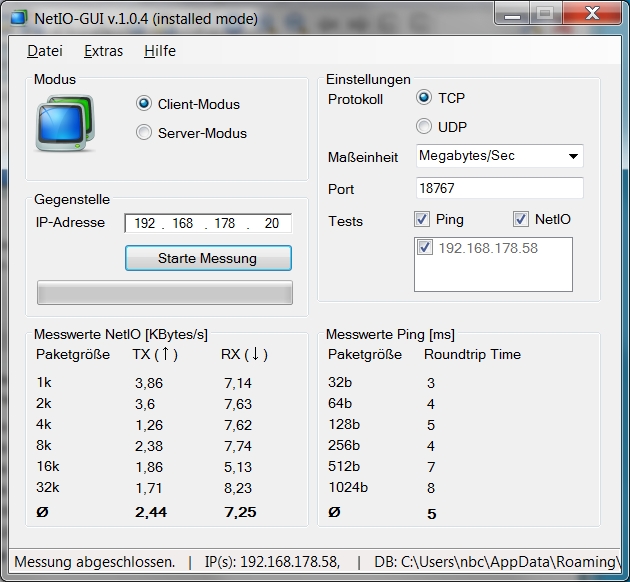Click second IP octet field 168

(183, 223)
